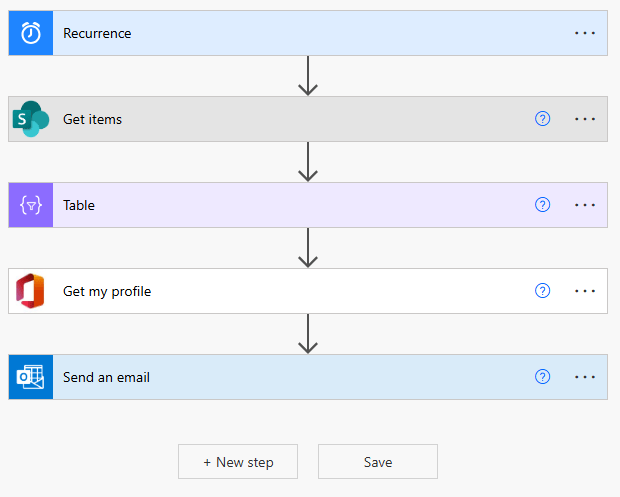Open the Get items ellipsis menu
This screenshot has height=497, width=620.
pyautogui.click(x=585, y=119)
